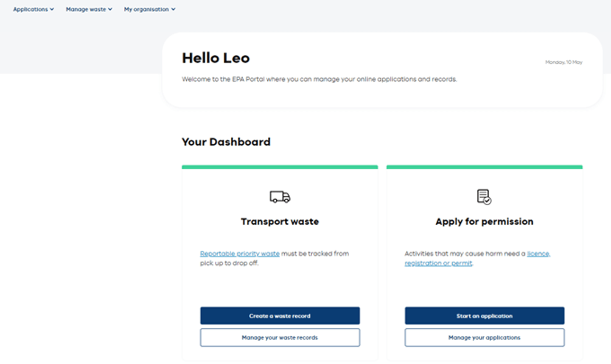Click the Apply for permission document icon
This screenshot has height=364, width=611.
484,197
